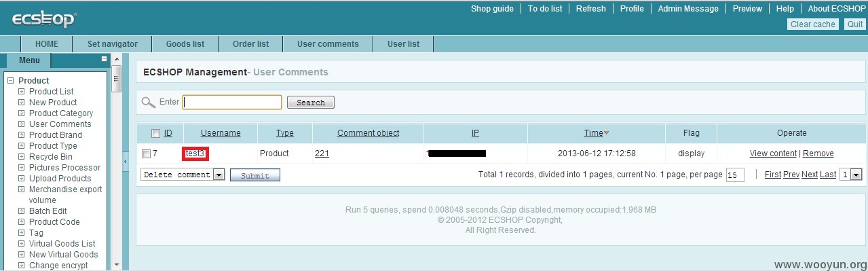Open the Set navigator tab
Screen dimensions: 868x271
(113, 44)
